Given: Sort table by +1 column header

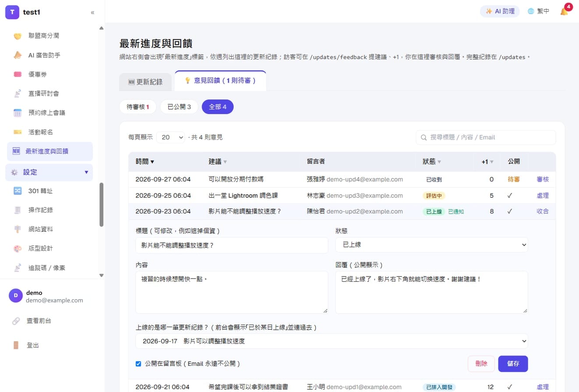Looking at the screenshot, I should (487, 161).
